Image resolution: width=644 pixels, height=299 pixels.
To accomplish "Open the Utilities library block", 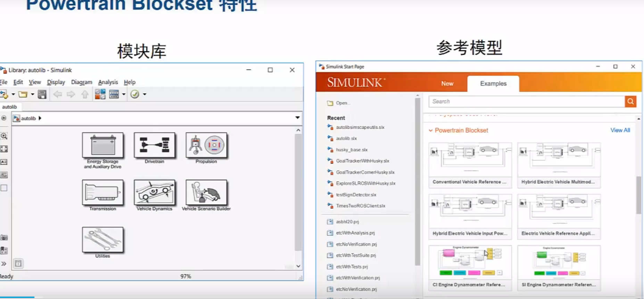I will click(x=103, y=240).
